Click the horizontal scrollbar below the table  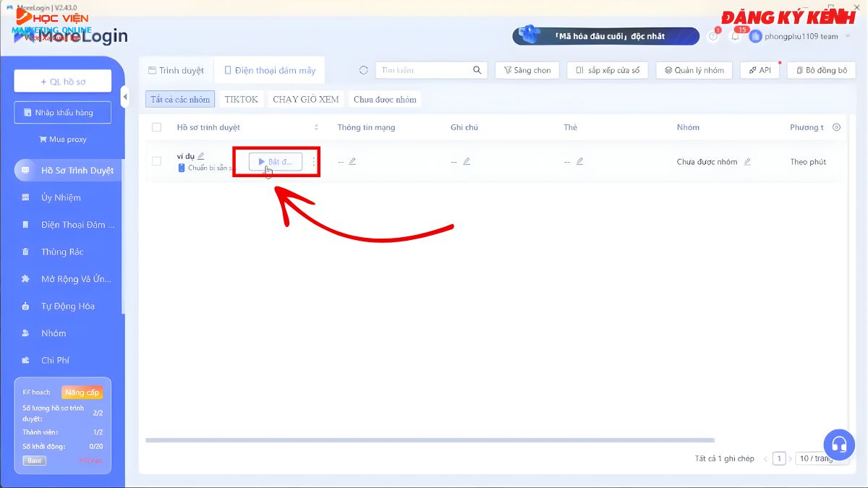pyautogui.click(x=430, y=440)
